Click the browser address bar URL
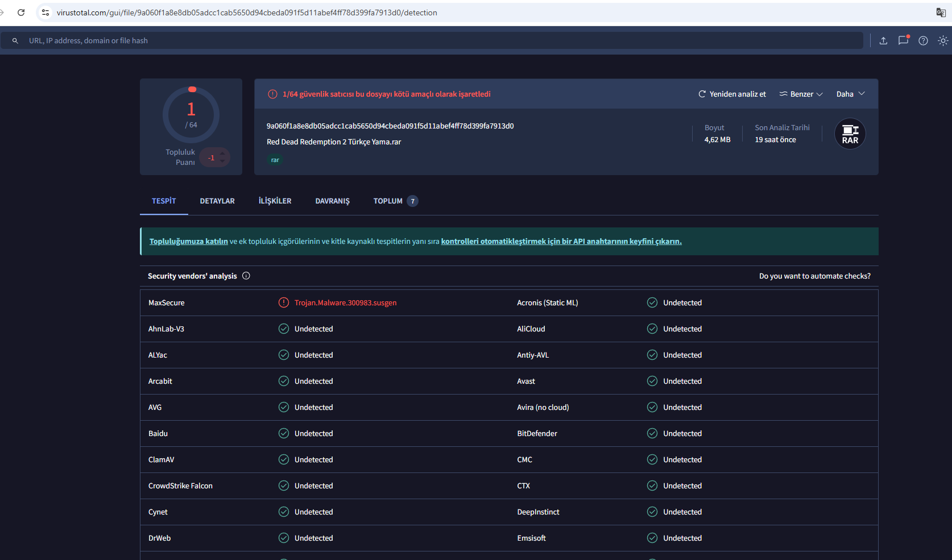 (247, 13)
